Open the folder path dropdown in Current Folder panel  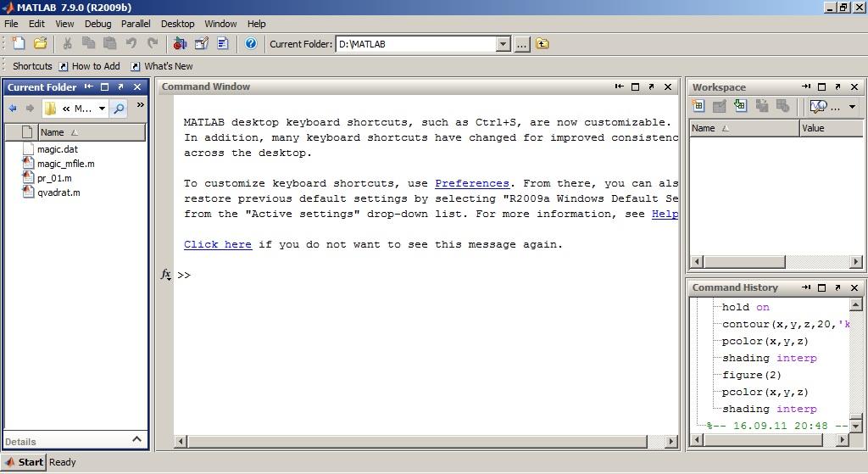[x=102, y=109]
